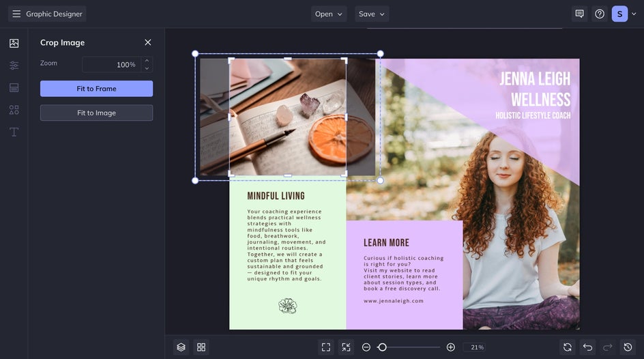Click the MINDFUL LIVING heading

pyautogui.click(x=276, y=196)
